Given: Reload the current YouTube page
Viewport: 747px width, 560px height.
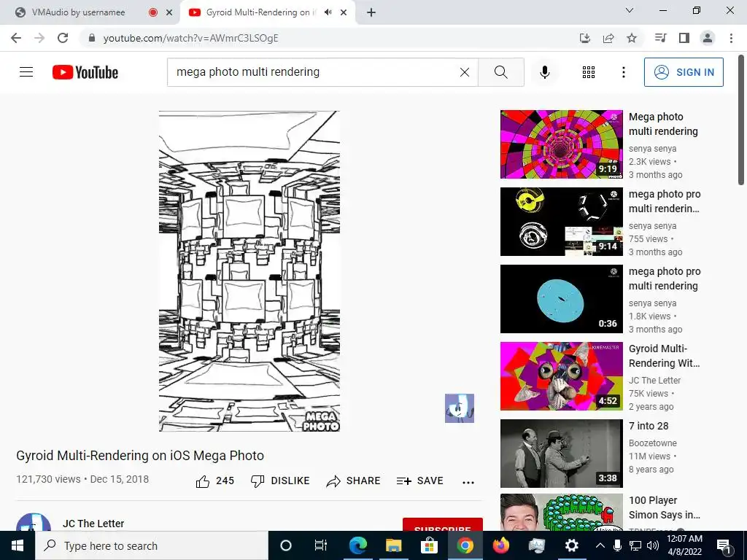Looking at the screenshot, I should point(63,38).
